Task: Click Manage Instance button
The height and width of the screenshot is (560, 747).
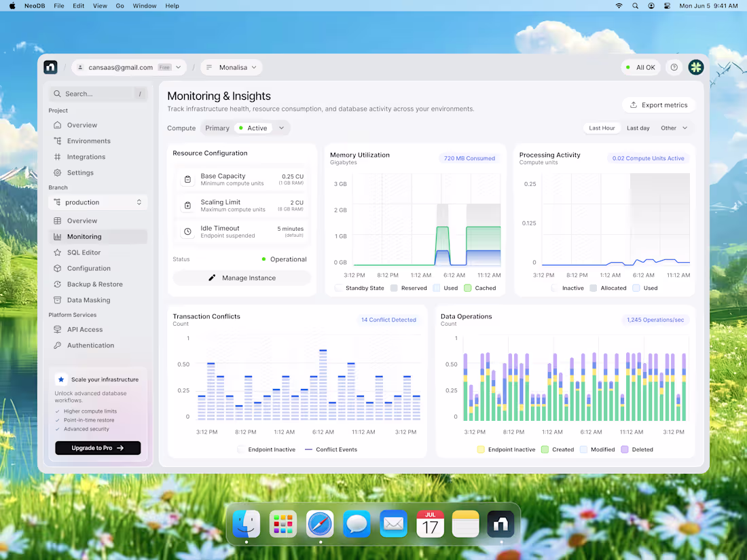Action: 242,278
